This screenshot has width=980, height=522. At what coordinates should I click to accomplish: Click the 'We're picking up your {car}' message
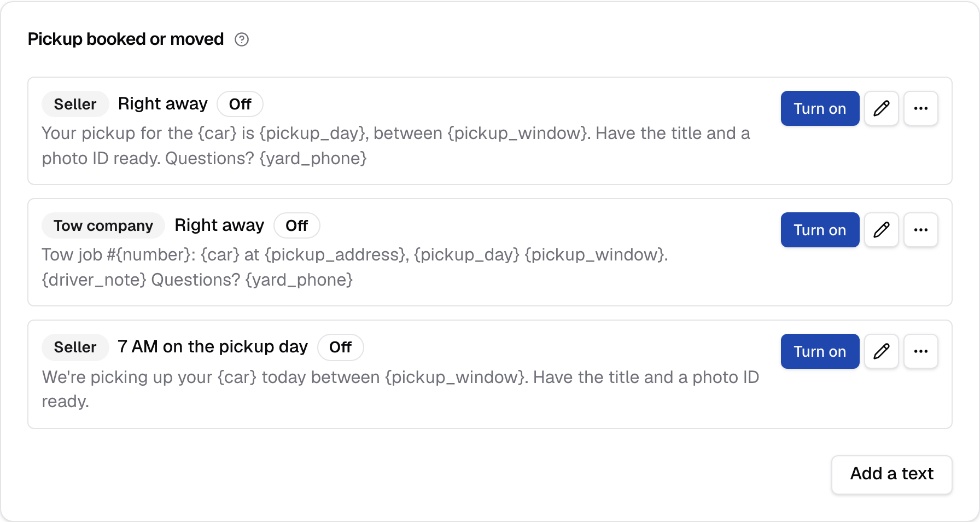click(400, 389)
